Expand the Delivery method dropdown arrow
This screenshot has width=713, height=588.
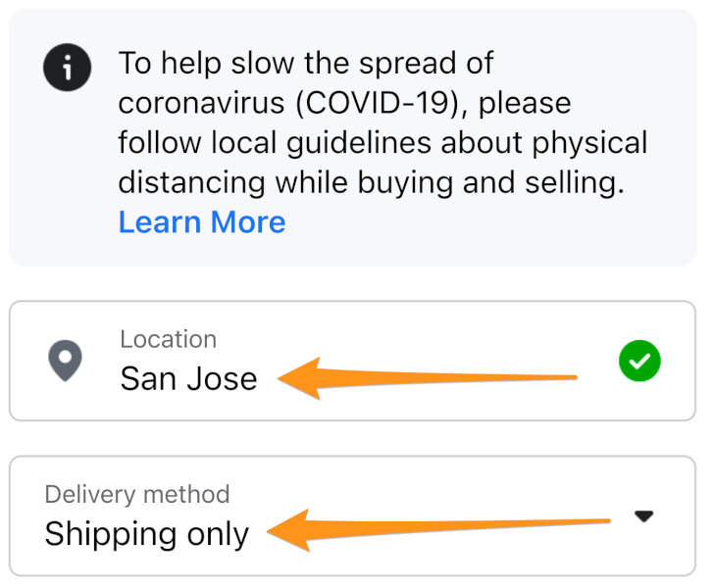(x=643, y=516)
